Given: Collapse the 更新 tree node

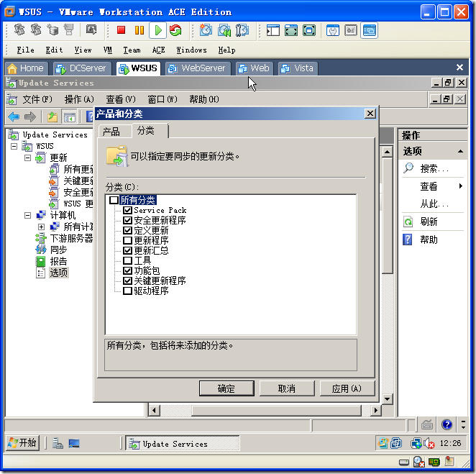Looking at the screenshot, I should [x=27, y=158].
